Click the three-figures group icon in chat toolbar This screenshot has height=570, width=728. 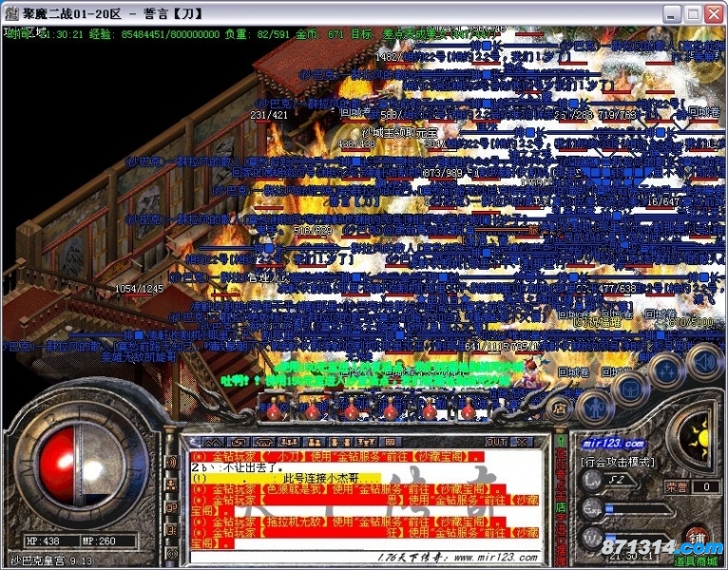click(x=289, y=442)
